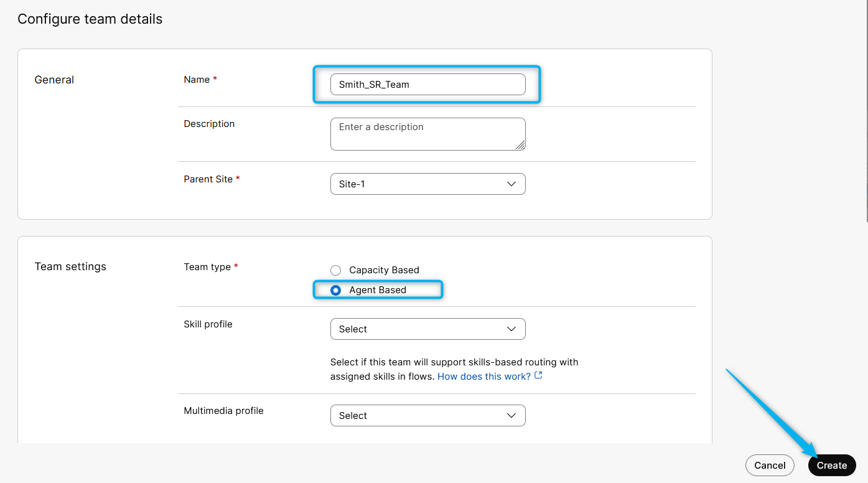The height and width of the screenshot is (483, 868).
Task: Click the Multimedia profile chevron arrow
Action: [511, 416]
